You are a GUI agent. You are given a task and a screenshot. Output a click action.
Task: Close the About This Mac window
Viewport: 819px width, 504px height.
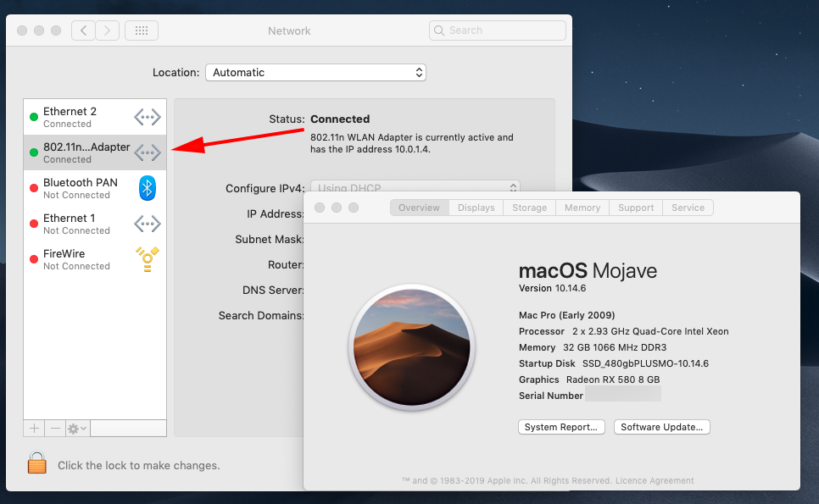[320, 208]
